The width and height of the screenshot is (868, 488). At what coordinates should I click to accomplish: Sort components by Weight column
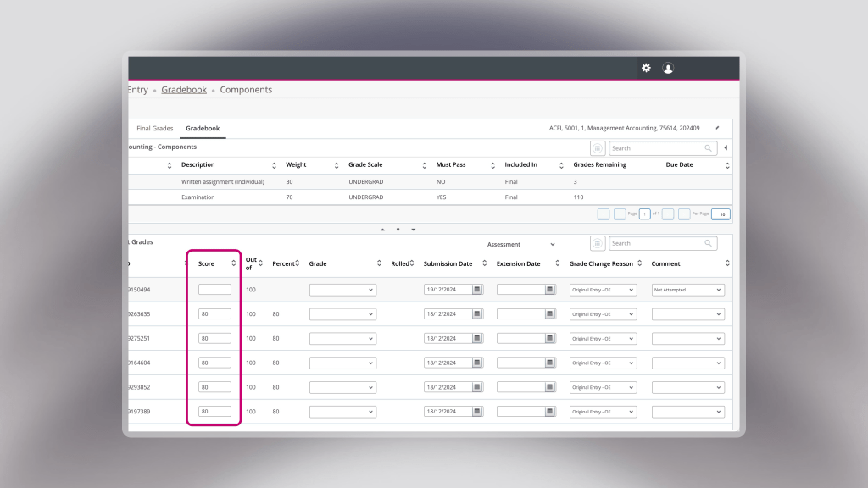(336, 165)
